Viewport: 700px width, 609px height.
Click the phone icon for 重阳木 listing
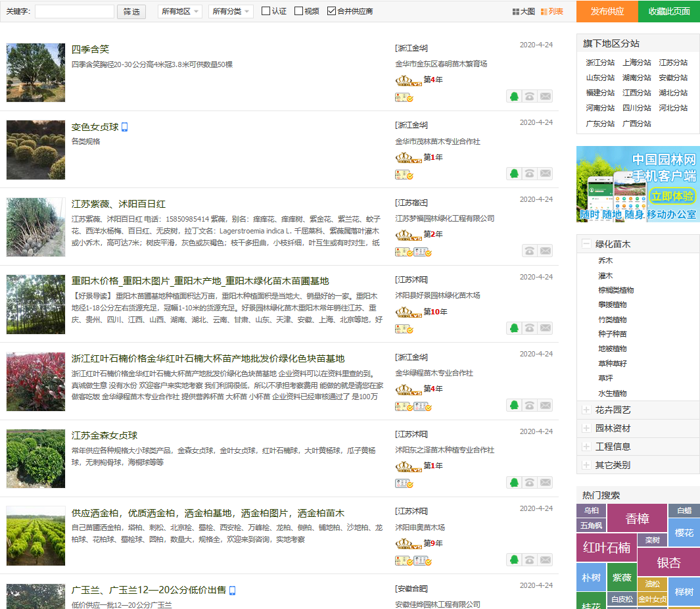[530, 328]
